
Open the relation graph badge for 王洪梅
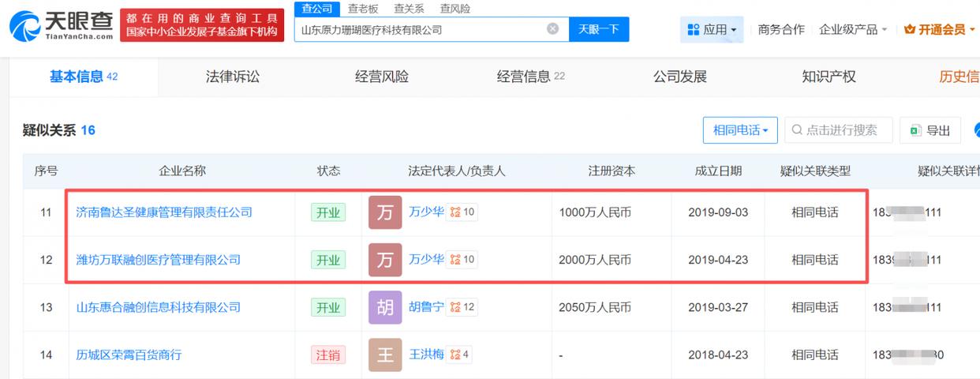[x=459, y=355]
